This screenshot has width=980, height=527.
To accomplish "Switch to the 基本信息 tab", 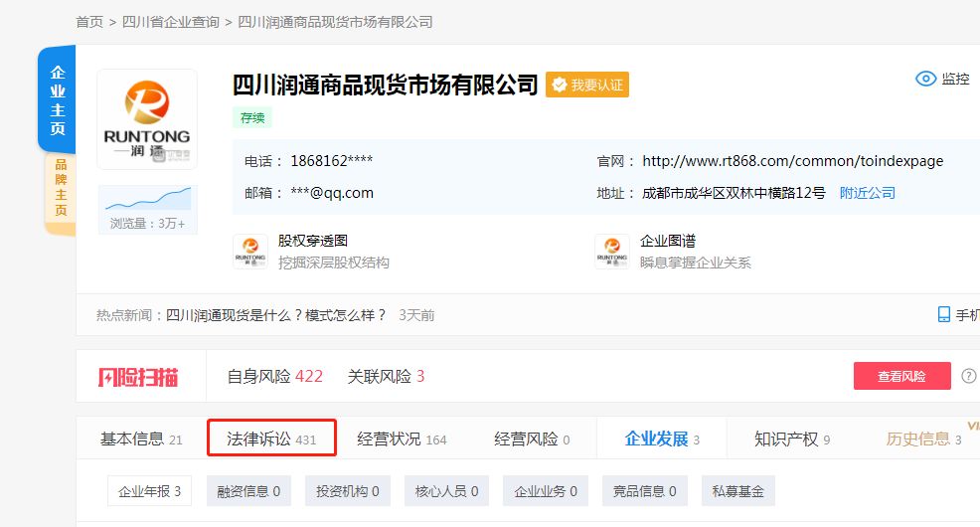I will pyautogui.click(x=141, y=439).
